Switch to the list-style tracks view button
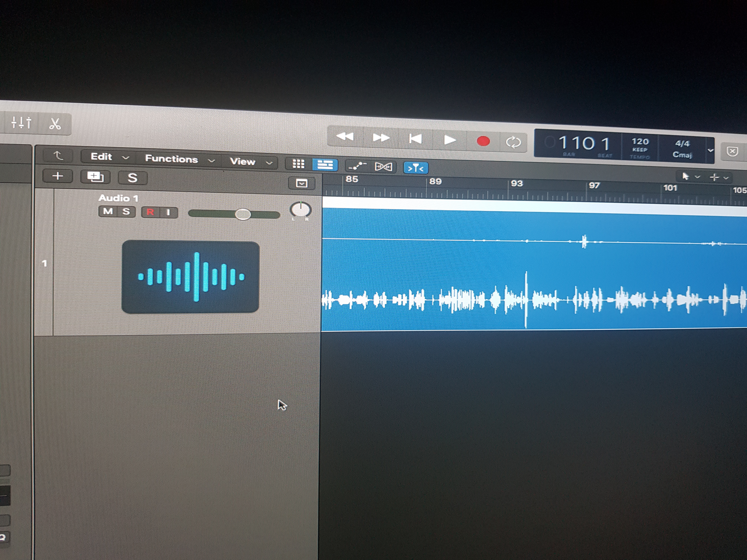 [x=325, y=165]
